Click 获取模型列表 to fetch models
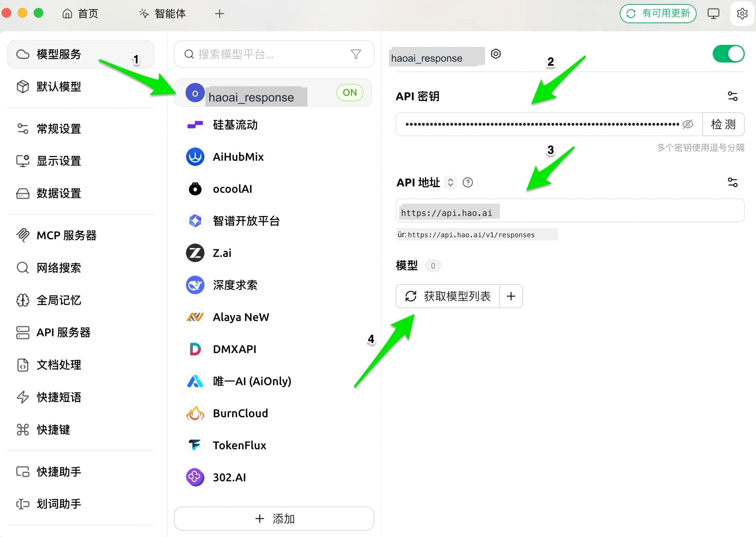756x537 pixels. (448, 296)
